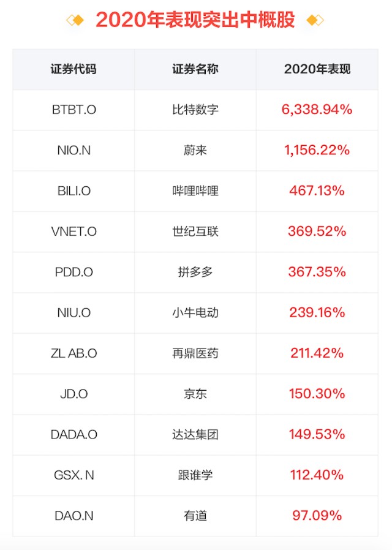The image size is (392, 550).
Task: Click the BTBT.O ticker code
Action: [x=73, y=110]
